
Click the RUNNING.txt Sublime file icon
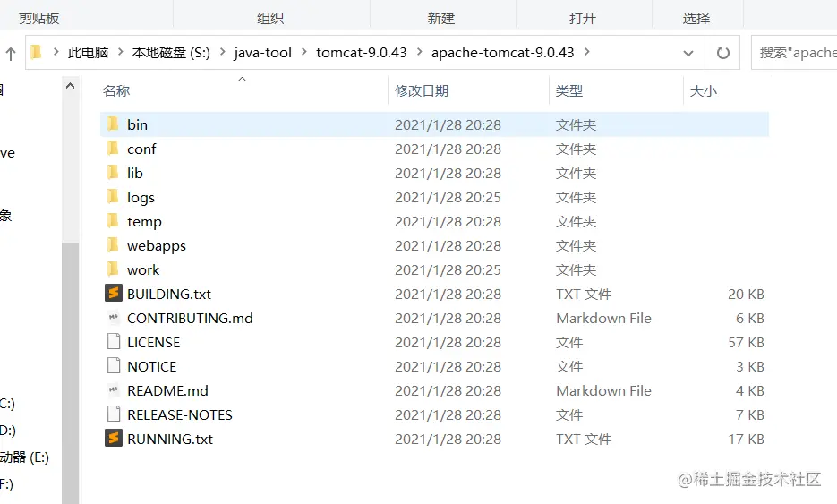(x=113, y=439)
